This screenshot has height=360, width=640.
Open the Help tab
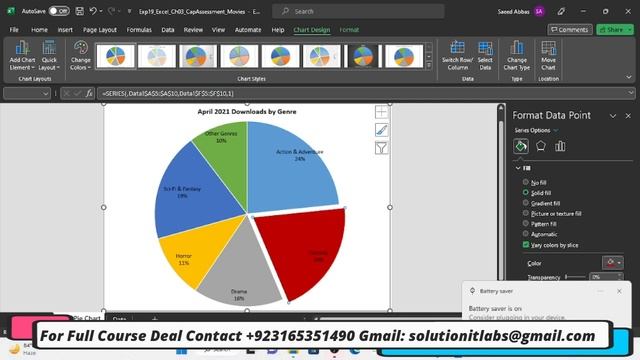coord(278,30)
